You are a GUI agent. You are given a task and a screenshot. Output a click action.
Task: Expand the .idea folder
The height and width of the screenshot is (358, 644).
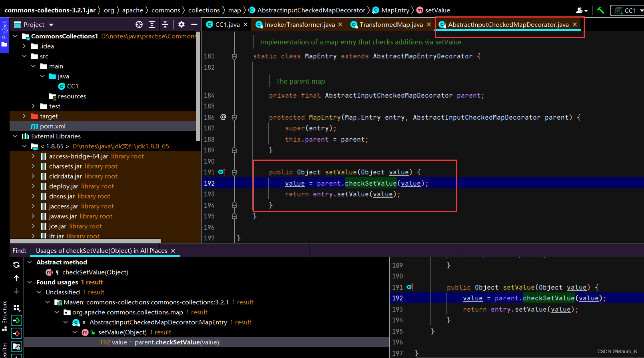click(24, 46)
